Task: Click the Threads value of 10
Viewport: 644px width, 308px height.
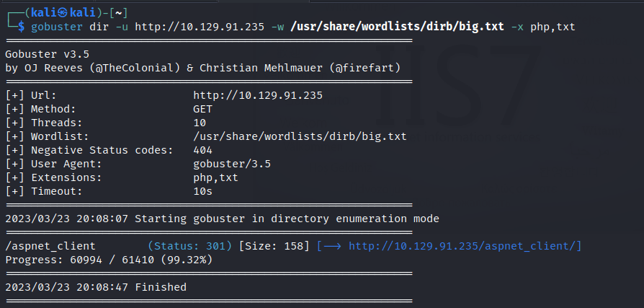Action: [200, 123]
